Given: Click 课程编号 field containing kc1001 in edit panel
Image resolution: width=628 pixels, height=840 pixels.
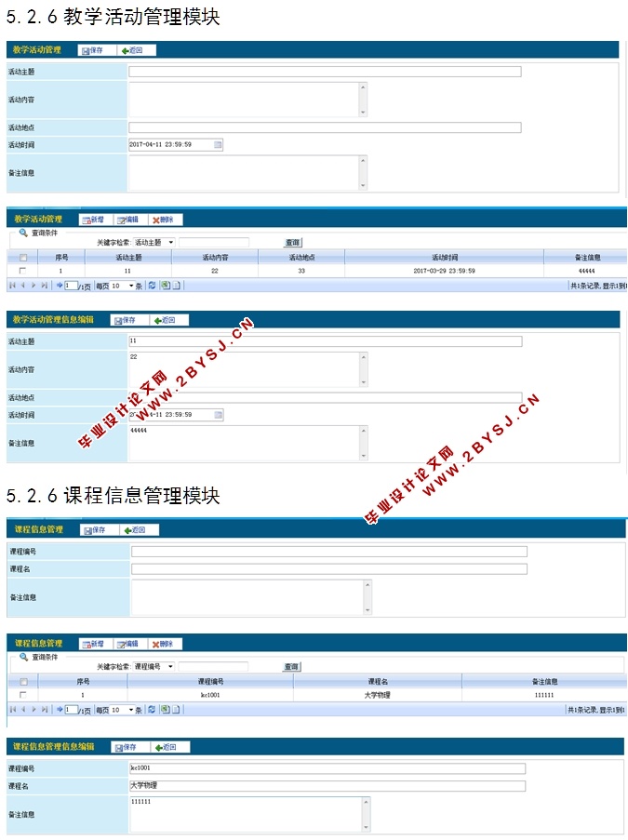Looking at the screenshot, I should (x=327, y=768).
